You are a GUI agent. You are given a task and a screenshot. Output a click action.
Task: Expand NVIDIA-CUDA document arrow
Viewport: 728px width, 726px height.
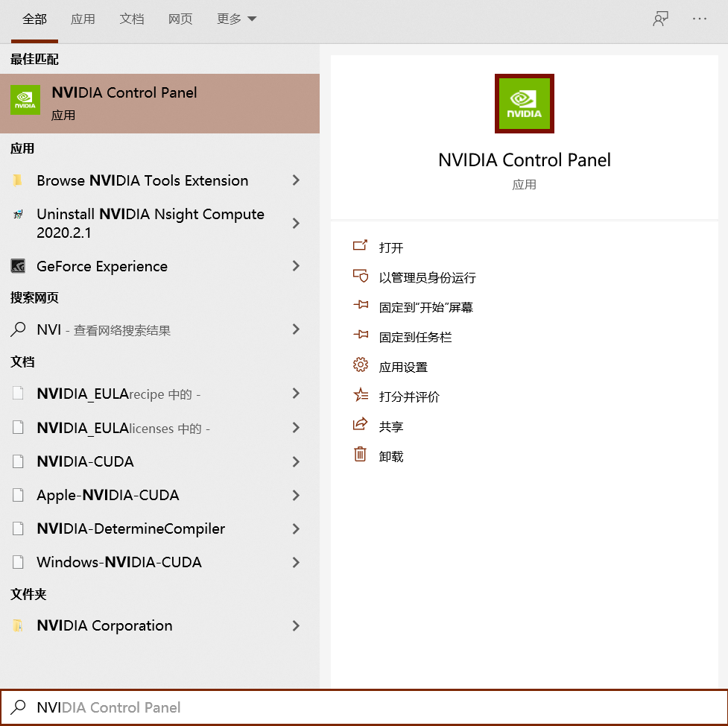click(296, 461)
